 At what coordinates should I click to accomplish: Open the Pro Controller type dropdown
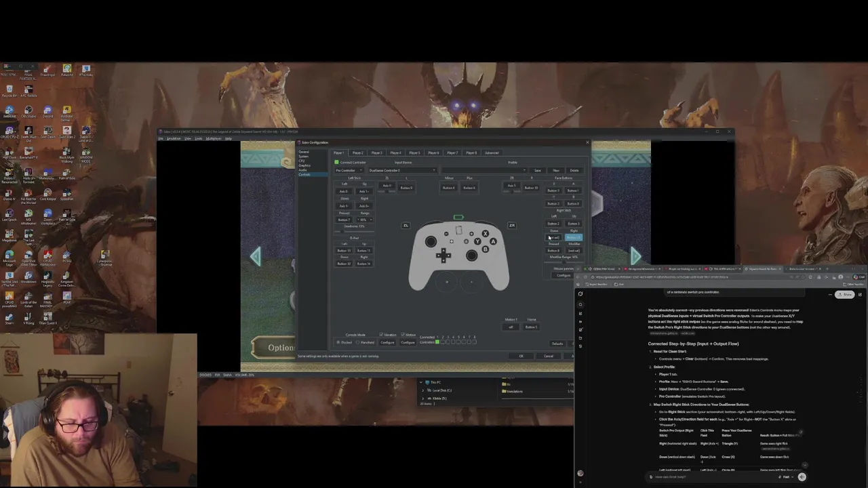click(x=349, y=170)
